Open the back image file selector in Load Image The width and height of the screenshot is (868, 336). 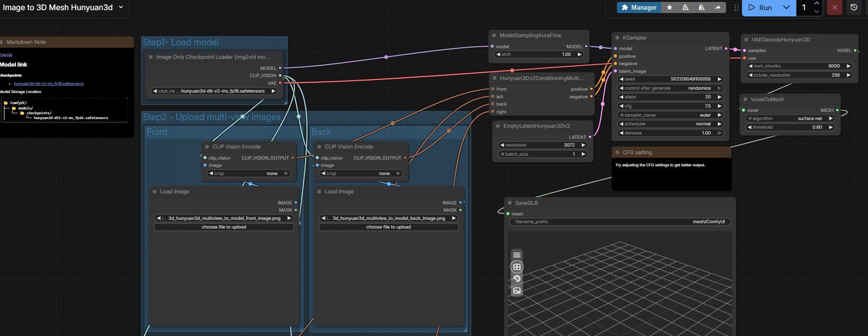click(x=389, y=218)
